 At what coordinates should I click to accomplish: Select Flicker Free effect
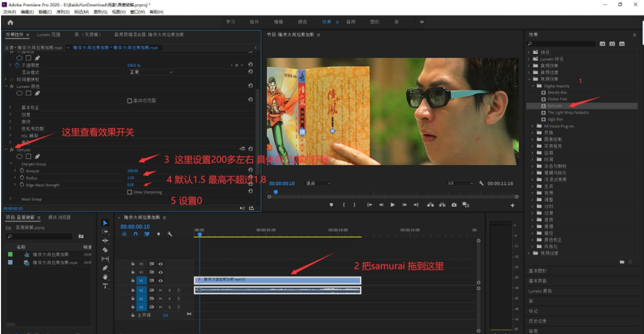[557, 99]
